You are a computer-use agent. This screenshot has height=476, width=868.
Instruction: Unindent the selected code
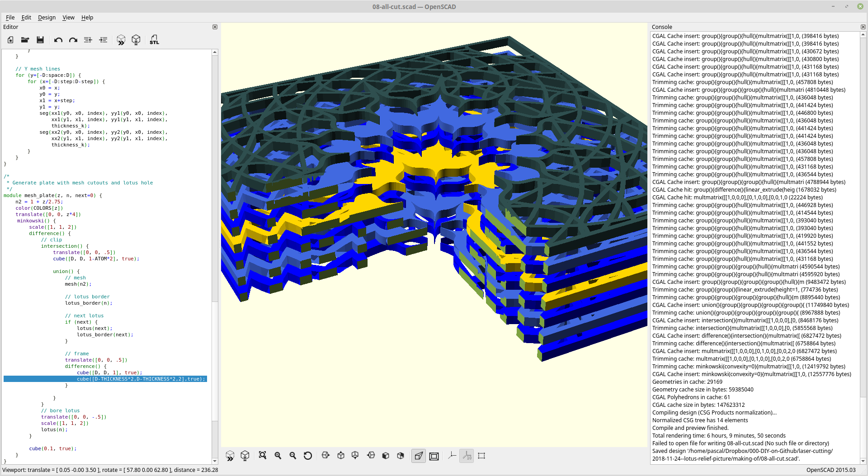point(88,40)
